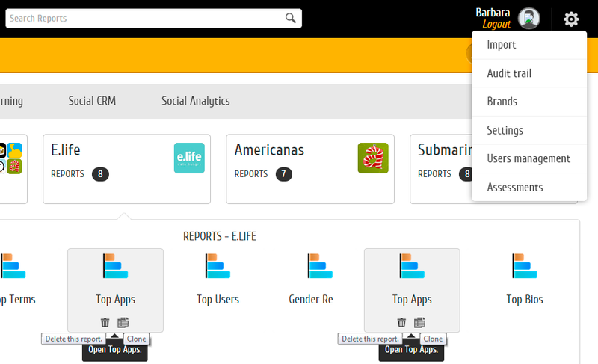Screen dimensions: 598x364
Task: Switch to the Social Analytics tab
Action: pyautogui.click(x=195, y=101)
